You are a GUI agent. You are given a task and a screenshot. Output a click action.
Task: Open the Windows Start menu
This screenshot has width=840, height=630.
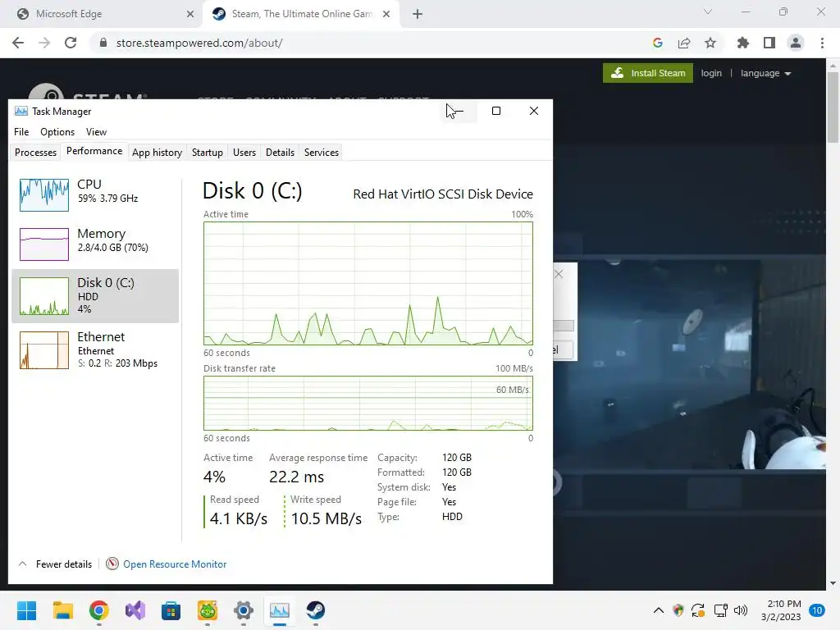tap(26, 610)
